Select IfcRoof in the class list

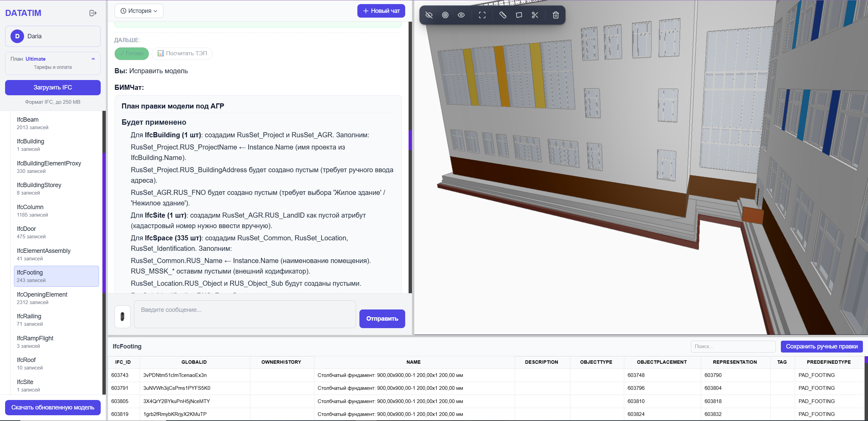(56, 364)
